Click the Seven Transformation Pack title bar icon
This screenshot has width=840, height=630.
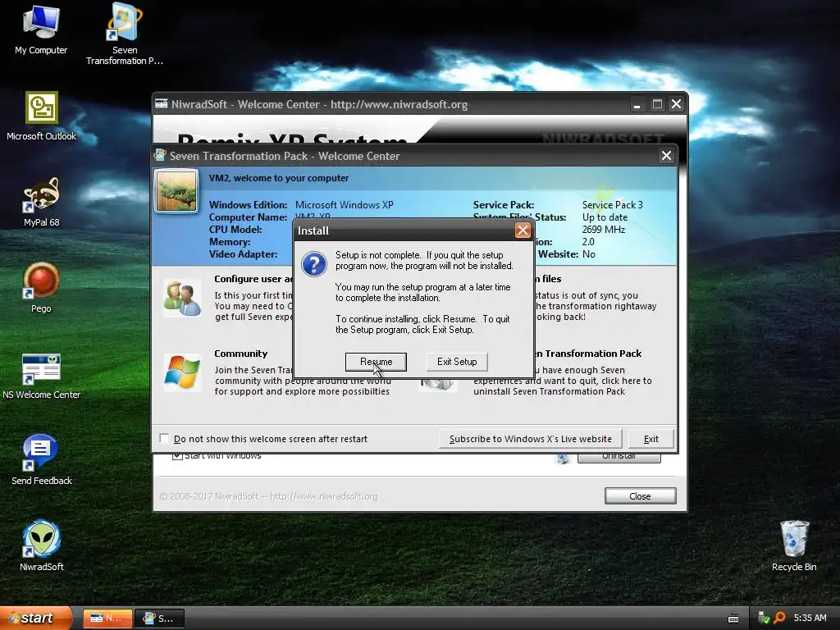coord(160,155)
